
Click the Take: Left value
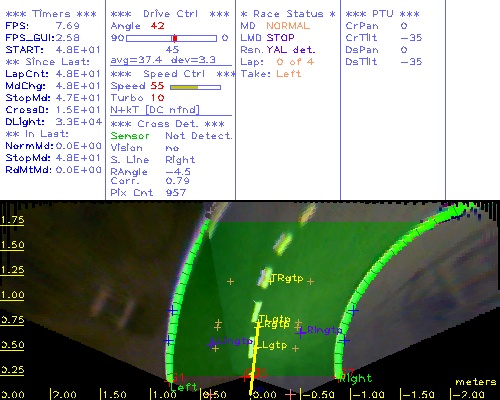click(x=288, y=74)
